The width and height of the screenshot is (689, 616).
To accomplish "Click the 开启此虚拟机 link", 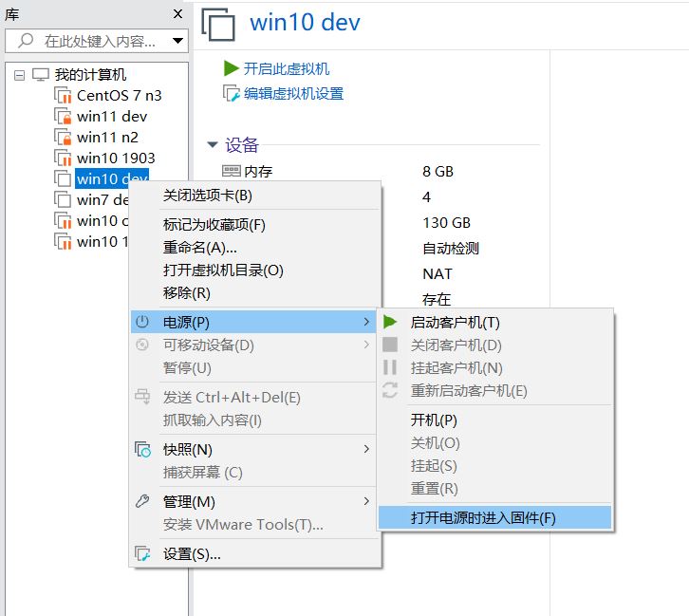I will pos(287,68).
